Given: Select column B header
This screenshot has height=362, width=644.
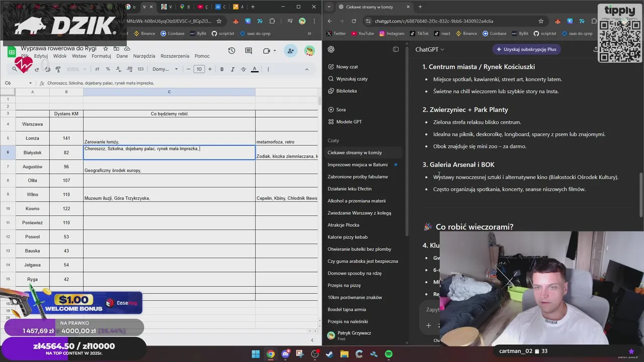Looking at the screenshot, I should point(66,92).
